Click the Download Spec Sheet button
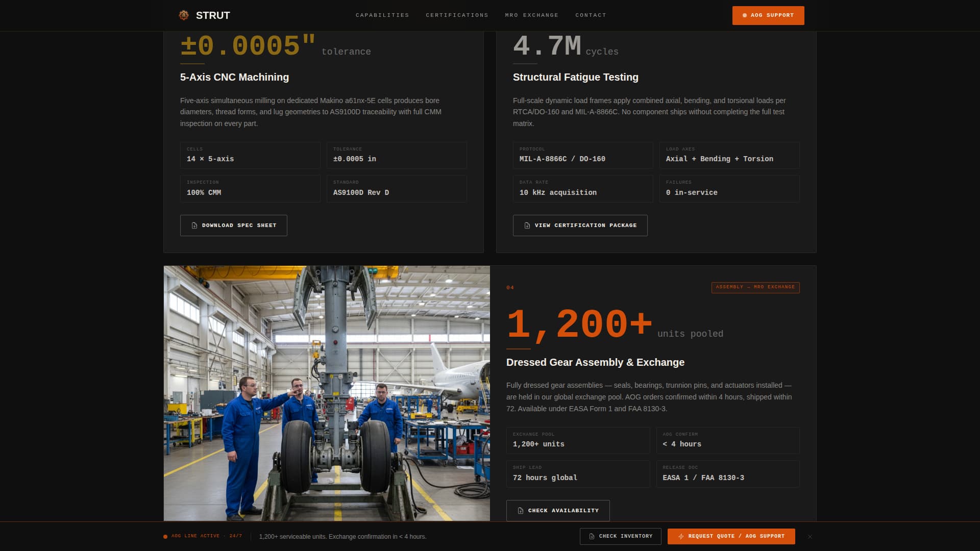This screenshot has height=551, width=980. (x=233, y=225)
